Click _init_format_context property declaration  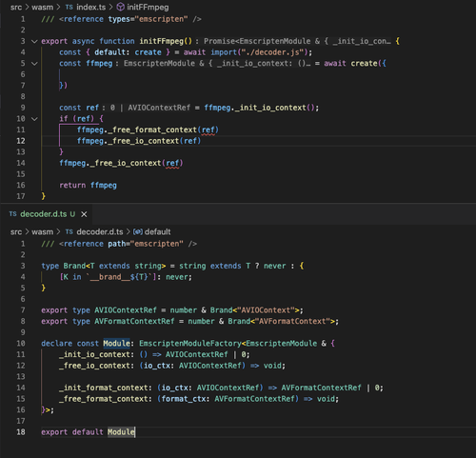tap(104, 388)
